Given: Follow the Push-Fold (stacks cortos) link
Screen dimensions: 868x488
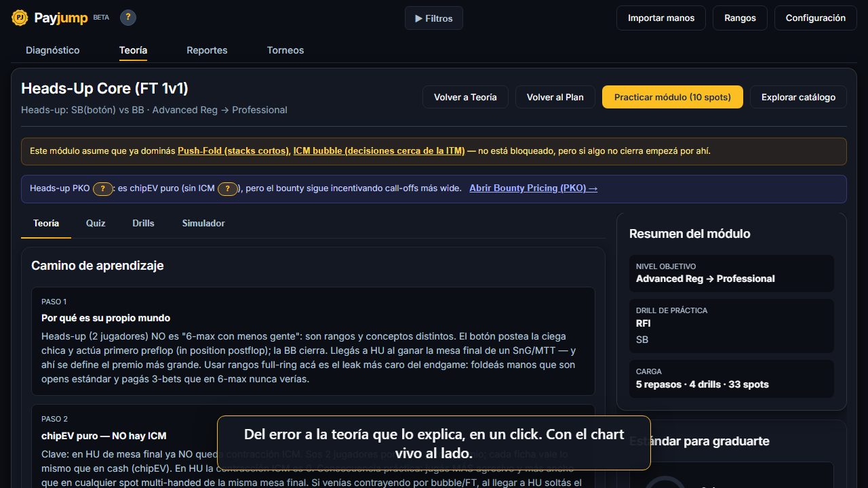Looking at the screenshot, I should point(234,151).
